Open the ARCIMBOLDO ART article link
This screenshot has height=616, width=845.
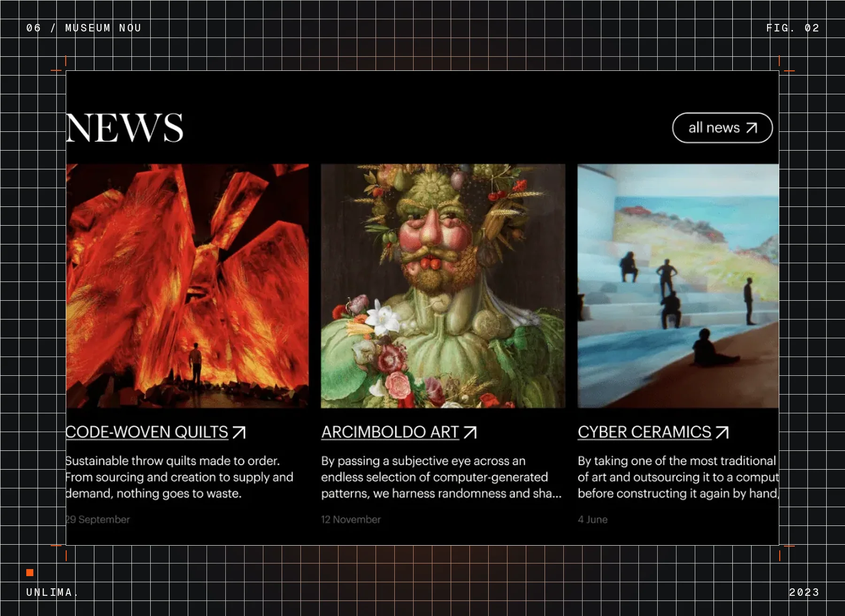coord(390,432)
